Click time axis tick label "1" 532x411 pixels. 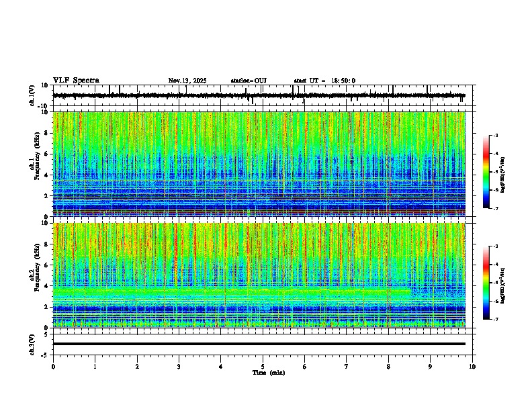pyautogui.click(x=95, y=367)
